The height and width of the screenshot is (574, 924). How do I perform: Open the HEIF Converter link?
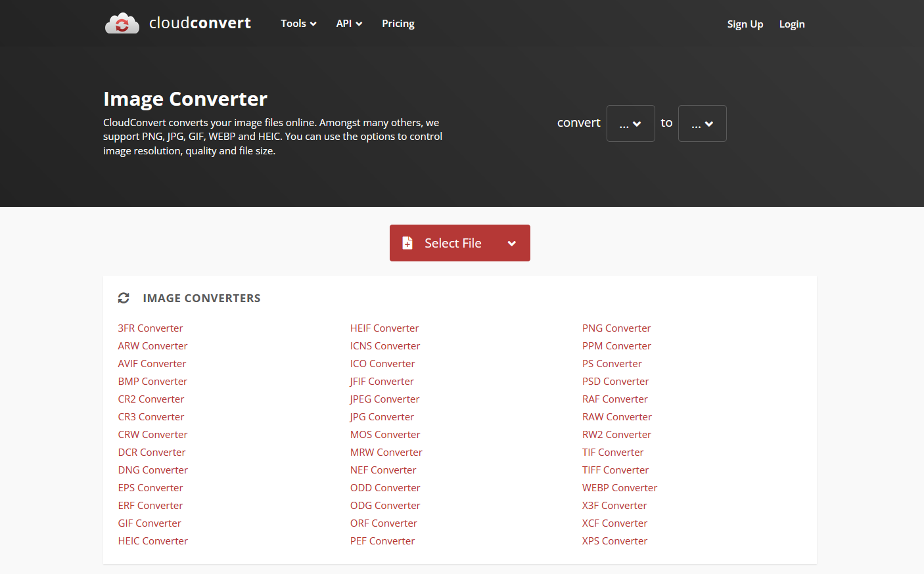pos(384,328)
